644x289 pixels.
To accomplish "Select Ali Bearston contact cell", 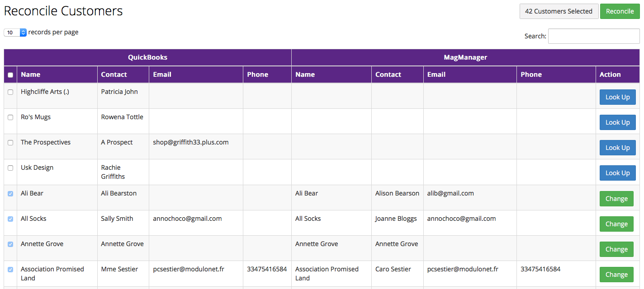I will 123,198.
